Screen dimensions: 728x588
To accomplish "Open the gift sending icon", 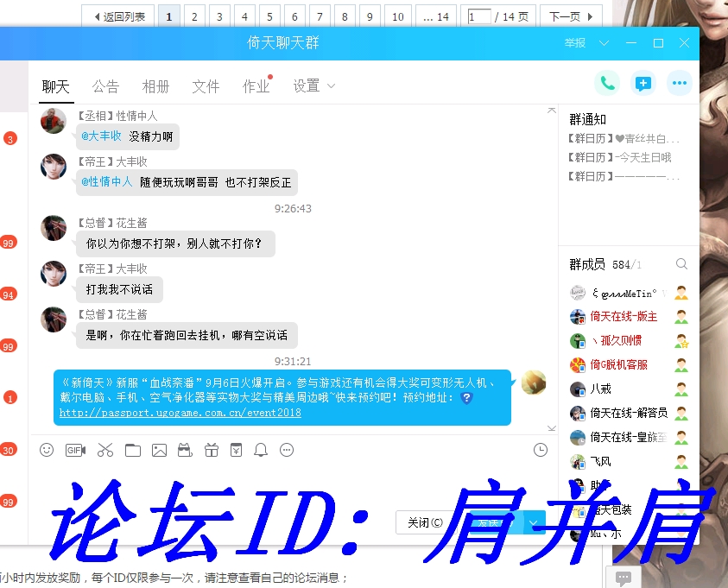I will pos(213,450).
